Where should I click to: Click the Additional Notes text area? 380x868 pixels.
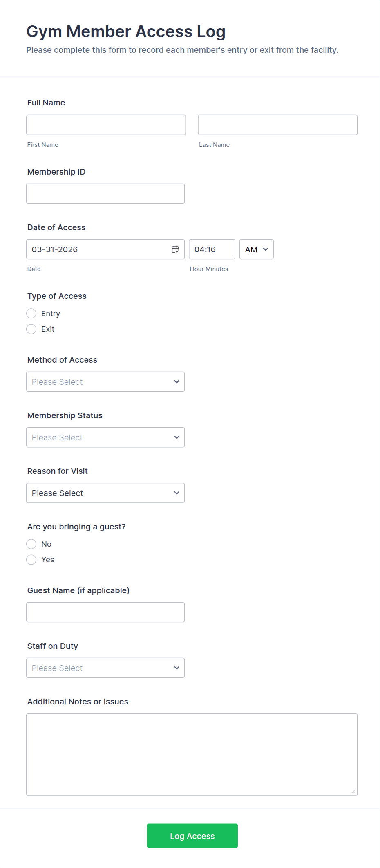tap(192, 754)
